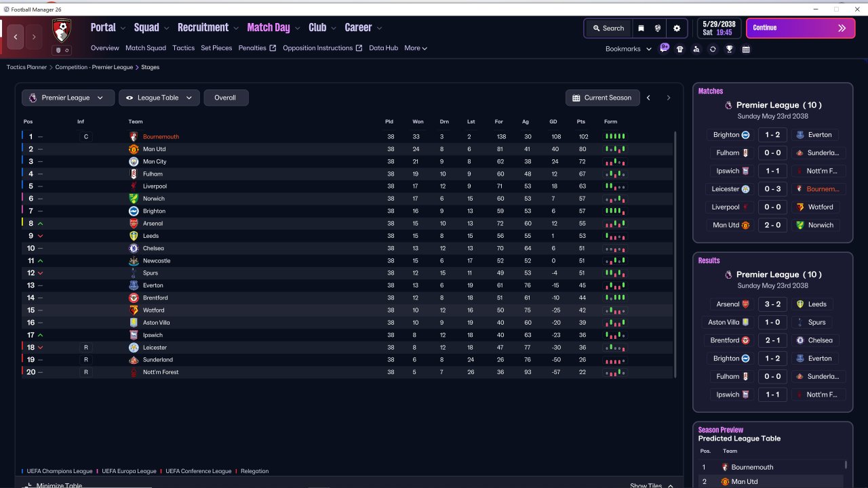Open the Arsenal 3 - 2 Leeds result score

773,304
